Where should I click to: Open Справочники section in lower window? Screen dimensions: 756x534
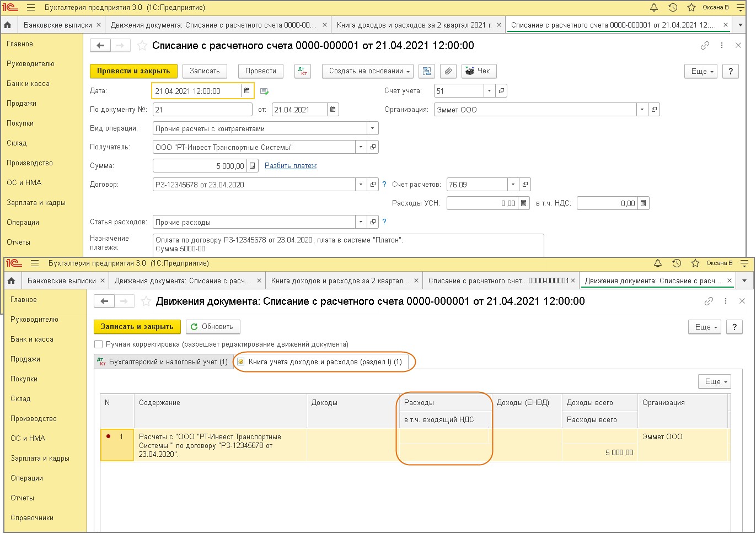pyautogui.click(x=32, y=518)
